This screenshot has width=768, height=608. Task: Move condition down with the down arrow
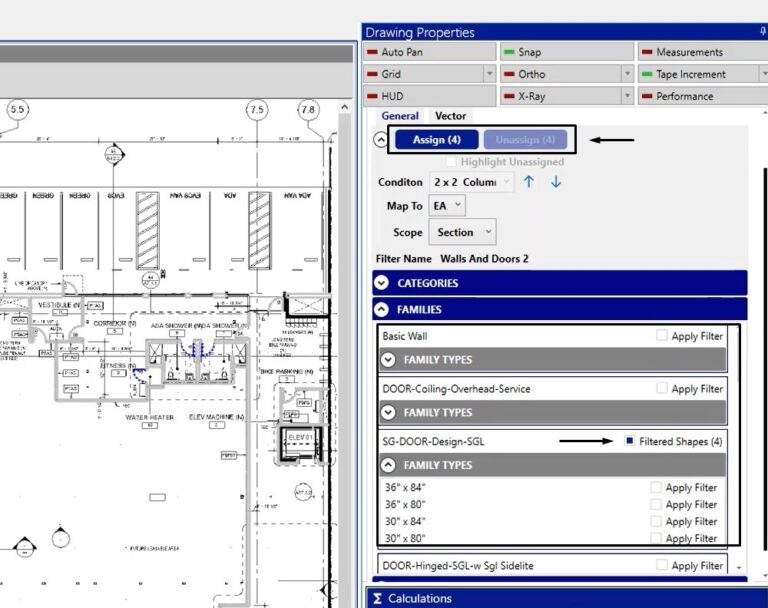click(x=555, y=182)
